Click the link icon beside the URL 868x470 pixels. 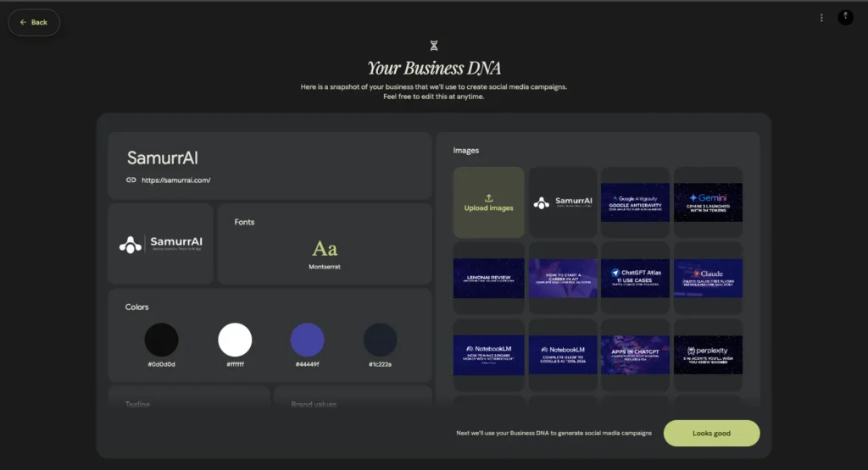[131, 180]
